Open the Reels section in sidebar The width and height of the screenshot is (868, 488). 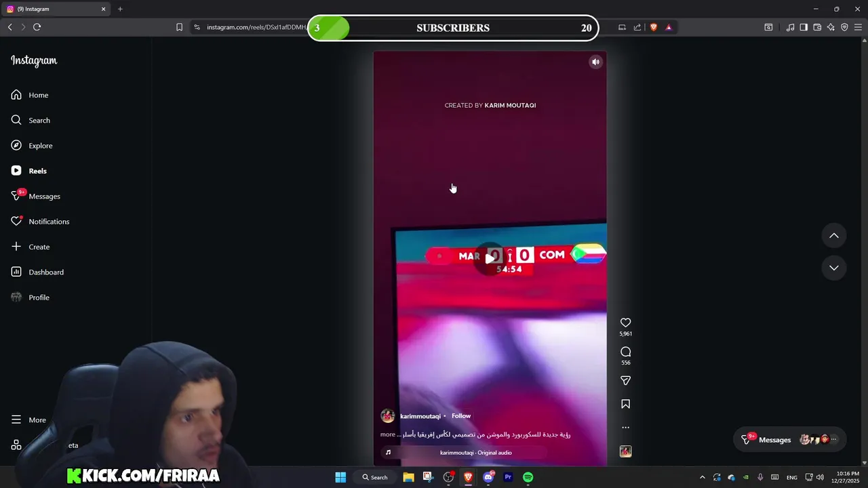pos(29,171)
